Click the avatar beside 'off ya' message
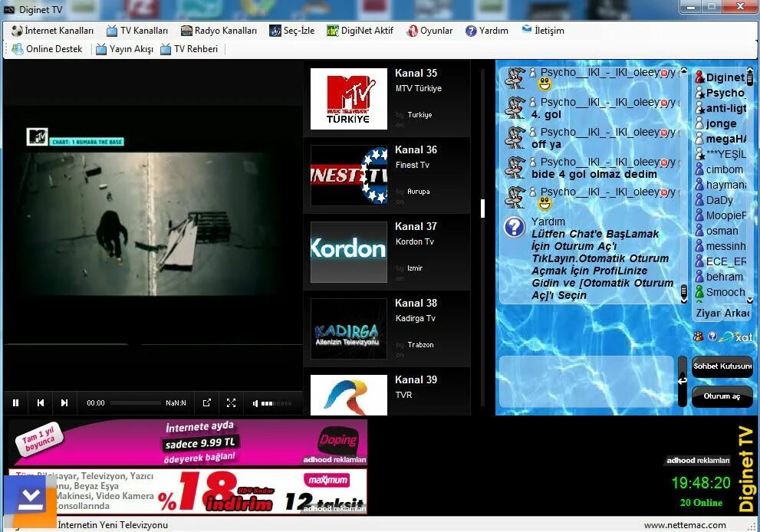The height and width of the screenshot is (532, 760). tap(515, 138)
